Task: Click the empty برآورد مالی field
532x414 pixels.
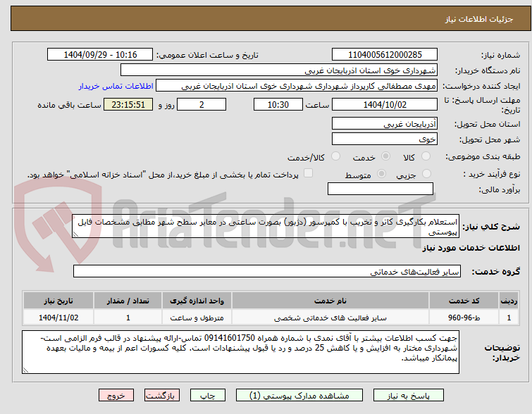Action: [381, 189]
